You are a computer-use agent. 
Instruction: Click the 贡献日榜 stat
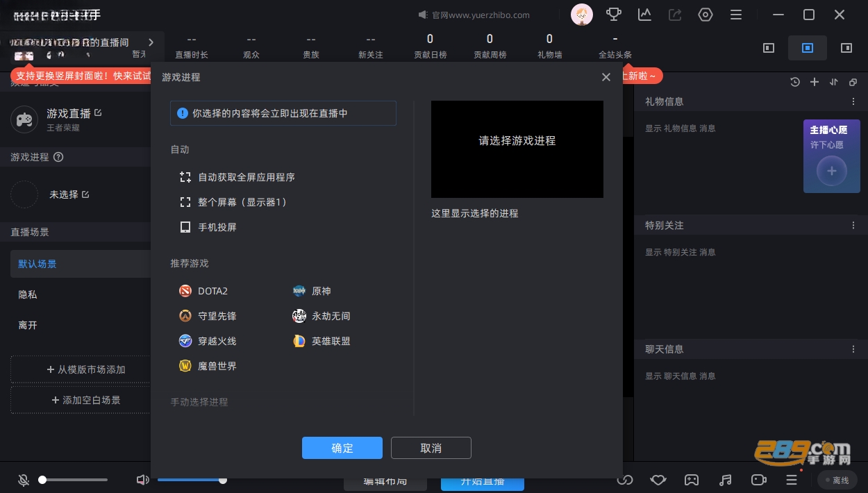(x=430, y=47)
